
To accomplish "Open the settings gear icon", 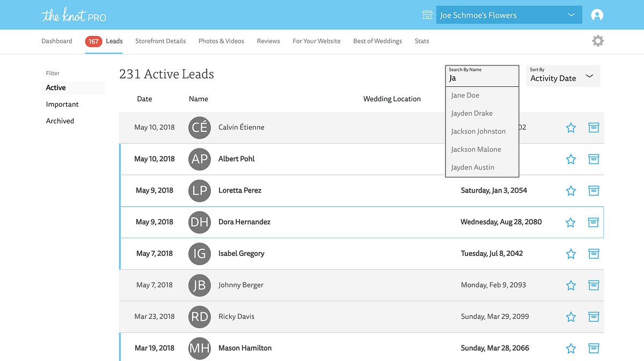I will coord(598,41).
